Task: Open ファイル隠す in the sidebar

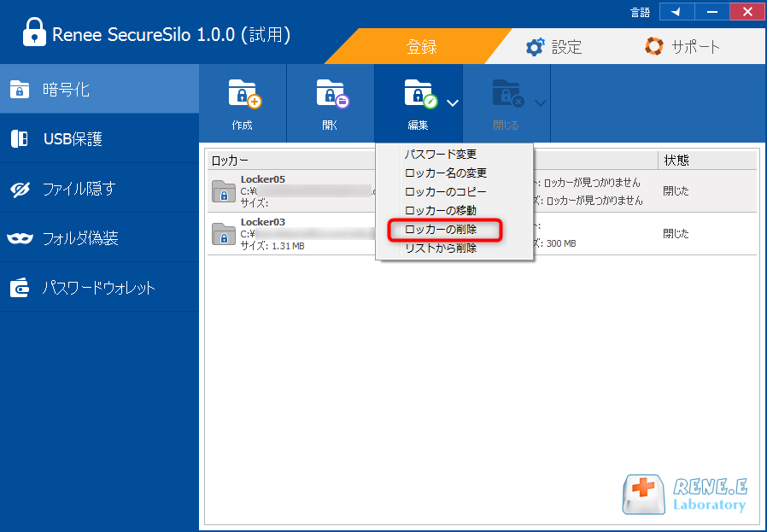Action: pyautogui.click(x=99, y=188)
